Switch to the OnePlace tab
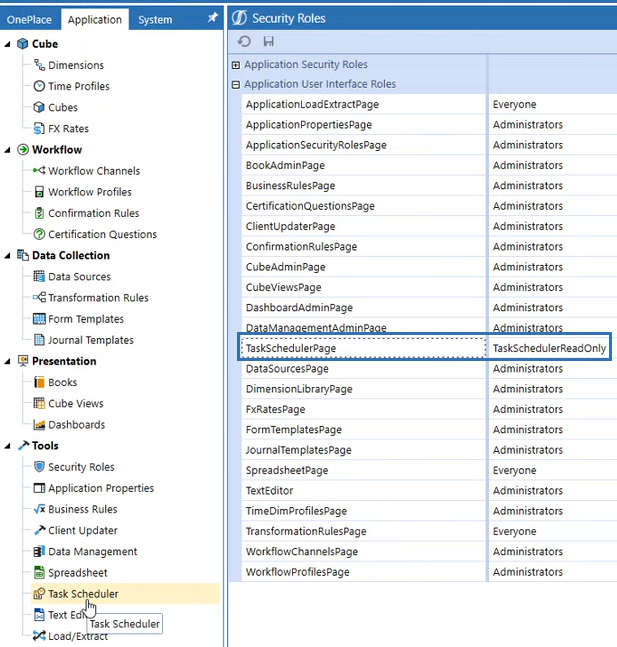Viewport: 617px width, 647px height. pos(29,19)
